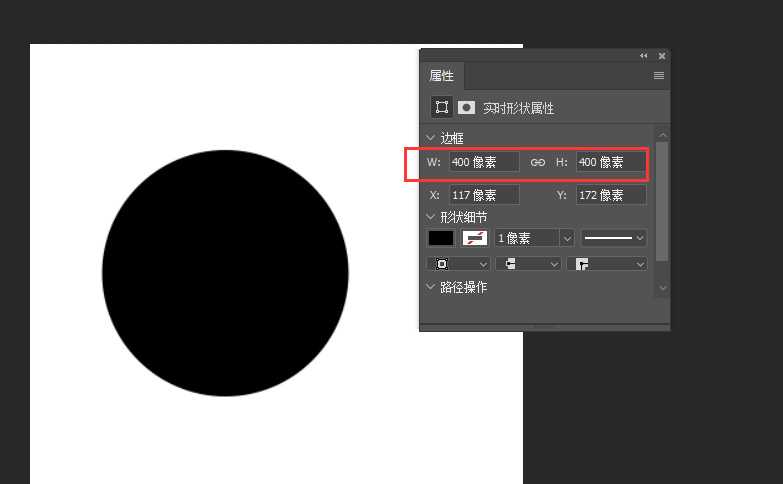783x484 pixels.
Task: Open the stroke color swatch
Action: click(x=474, y=238)
